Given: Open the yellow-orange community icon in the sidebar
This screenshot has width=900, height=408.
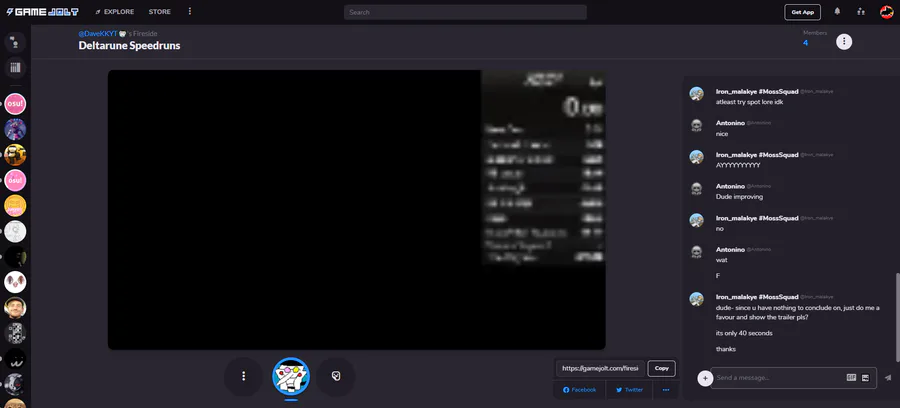Looking at the screenshot, I should coord(15,205).
